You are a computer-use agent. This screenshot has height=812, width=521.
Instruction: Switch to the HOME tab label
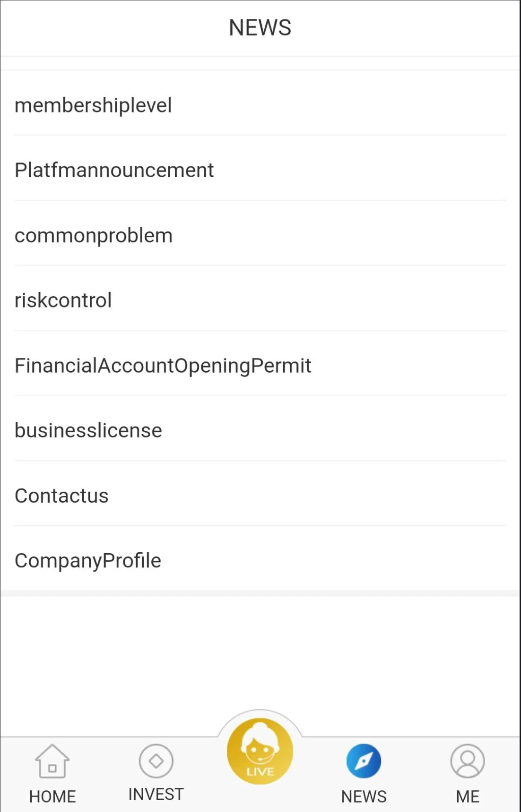[52, 796]
